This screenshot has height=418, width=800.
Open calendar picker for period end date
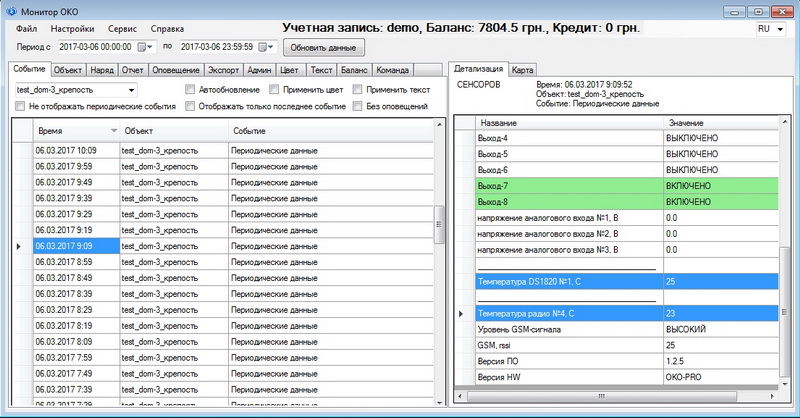click(266, 47)
